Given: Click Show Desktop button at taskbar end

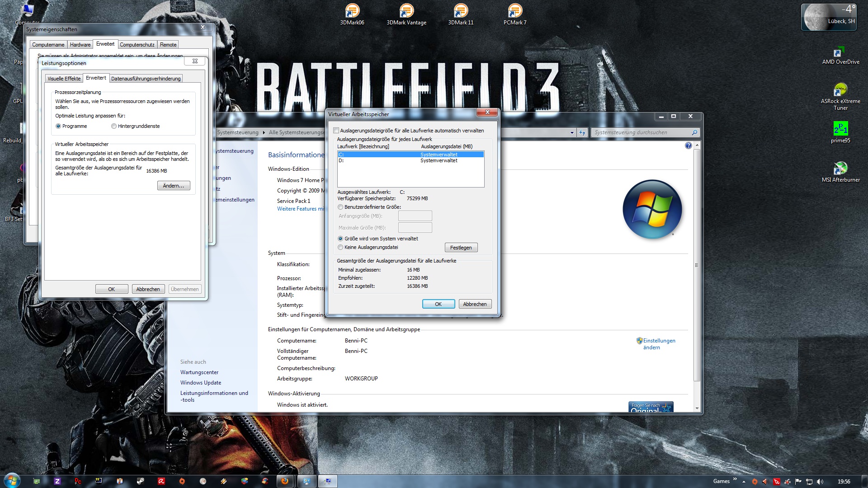Looking at the screenshot, I should [864, 482].
